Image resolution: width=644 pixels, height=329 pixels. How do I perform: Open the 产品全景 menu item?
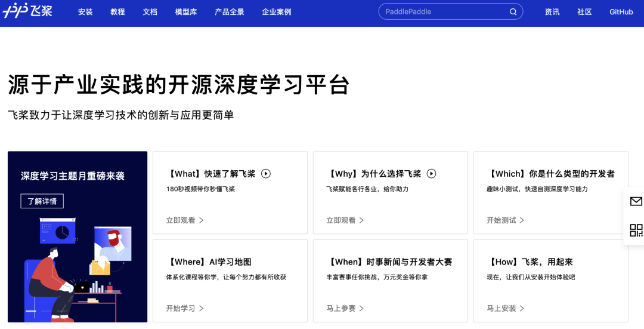pos(230,12)
